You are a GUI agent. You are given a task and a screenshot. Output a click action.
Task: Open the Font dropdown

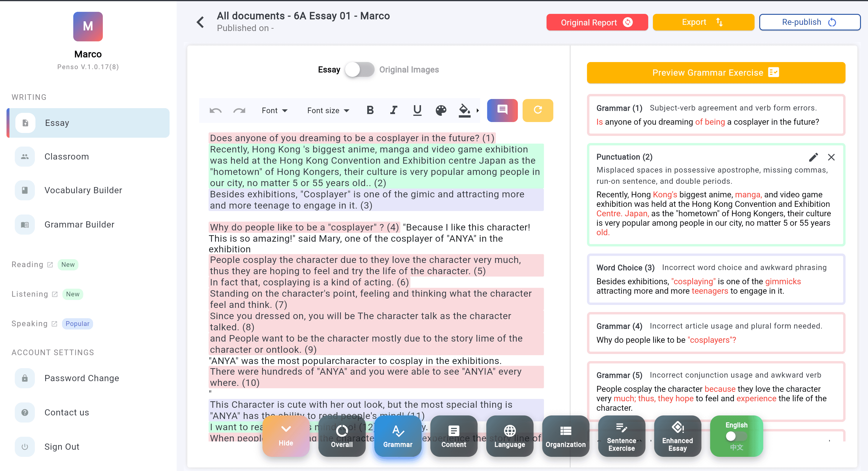coord(274,111)
